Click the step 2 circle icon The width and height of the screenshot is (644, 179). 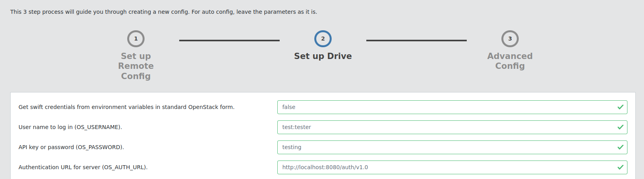coord(323,39)
